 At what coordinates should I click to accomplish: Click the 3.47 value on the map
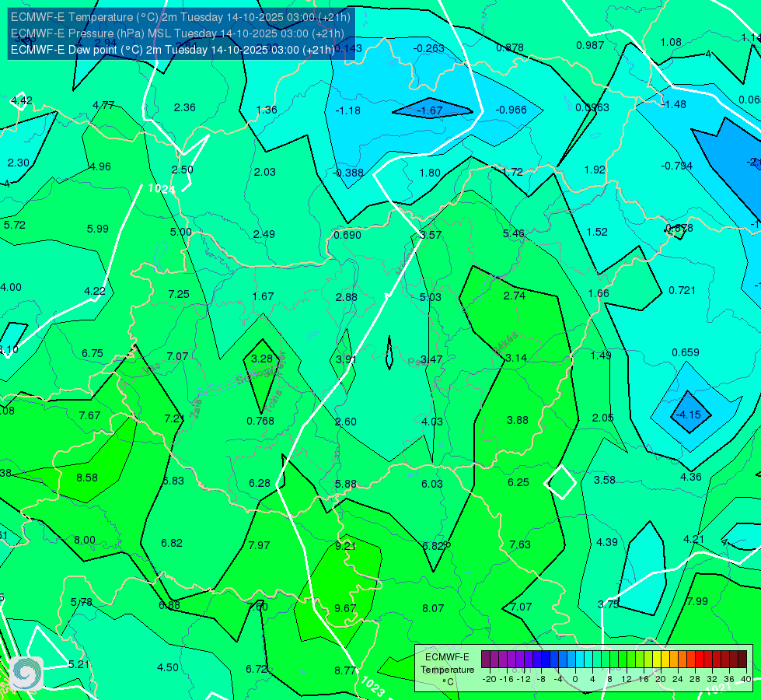(x=431, y=360)
